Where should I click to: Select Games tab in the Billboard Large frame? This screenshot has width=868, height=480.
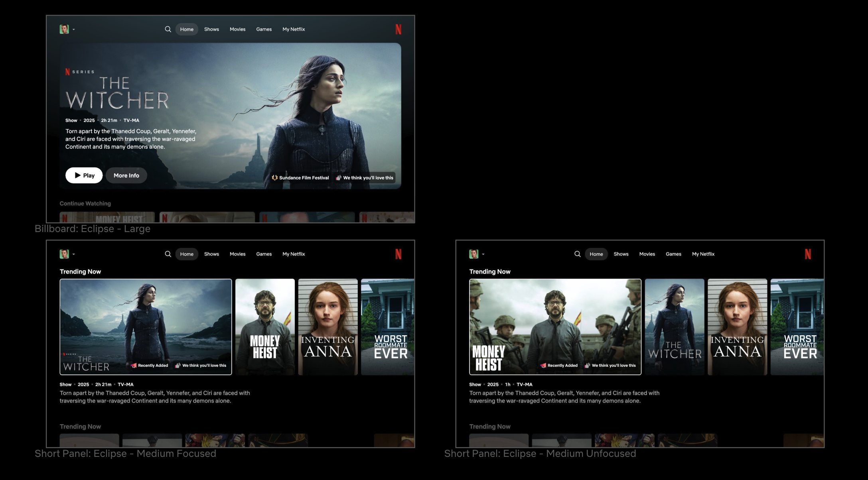(264, 29)
